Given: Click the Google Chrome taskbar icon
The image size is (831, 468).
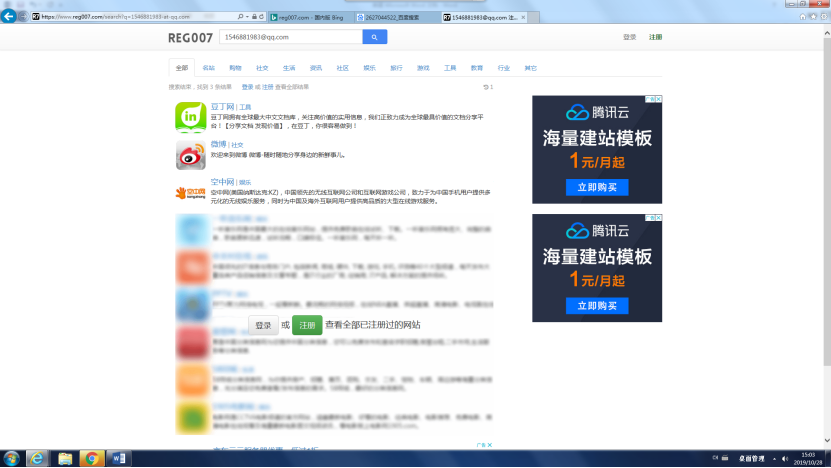Looking at the screenshot, I should [92, 458].
